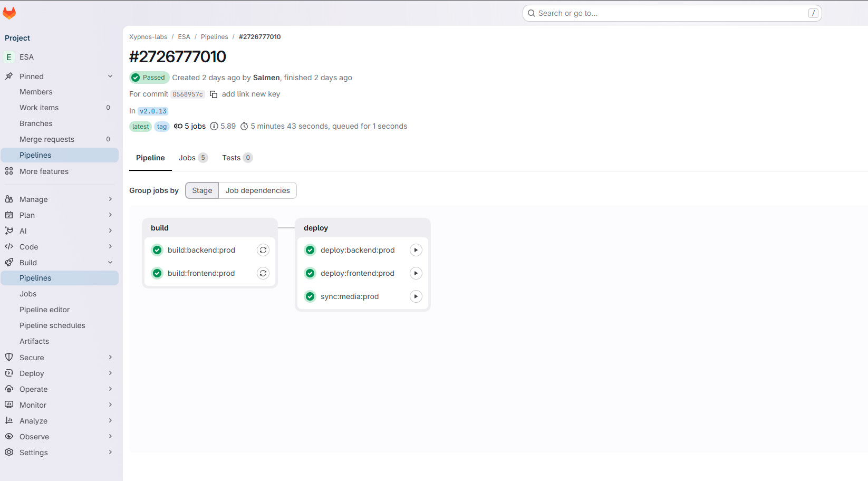Image resolution: width=868 pixels, height=481 pixels.
Task: Click the Secure shield icon
Action: [9, 358]
